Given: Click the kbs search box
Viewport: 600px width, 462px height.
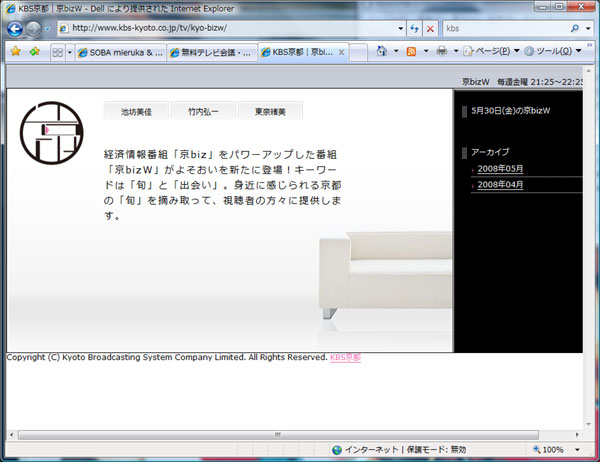Looking at the screenshot, I should click(x=506, y=28).
